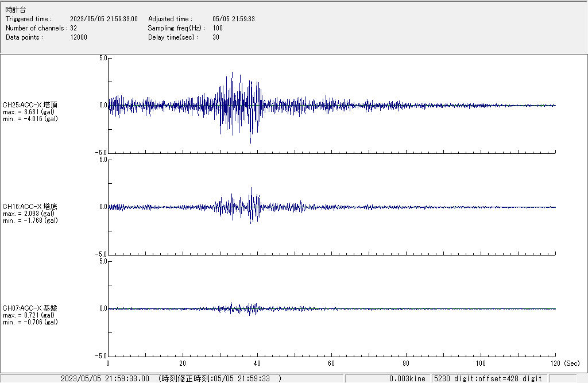Click the digit offset status bar field
The image size is (588, 383).
tap(488, 378)
